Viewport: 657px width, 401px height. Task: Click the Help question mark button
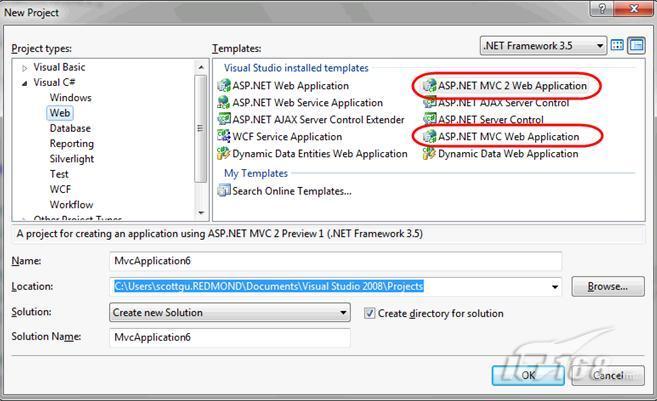pyautogui.click(x=603, y=8)
